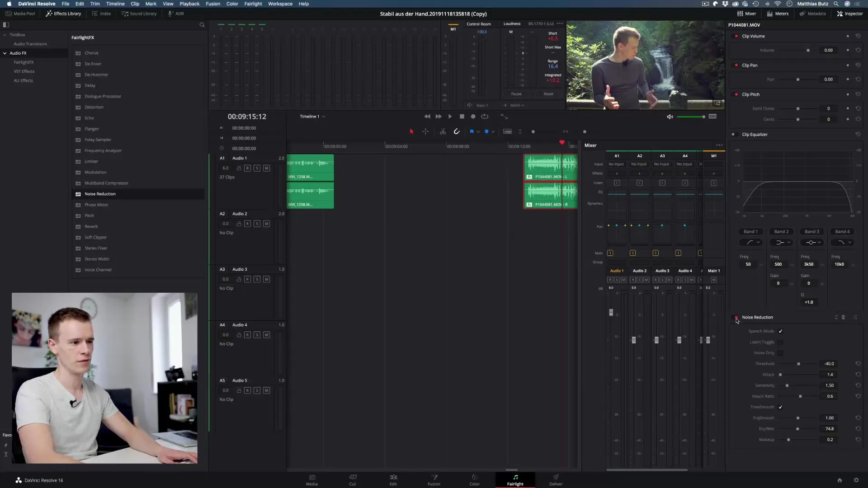Click the rewind transport button
Screen dimensions: 868x488
427,117
